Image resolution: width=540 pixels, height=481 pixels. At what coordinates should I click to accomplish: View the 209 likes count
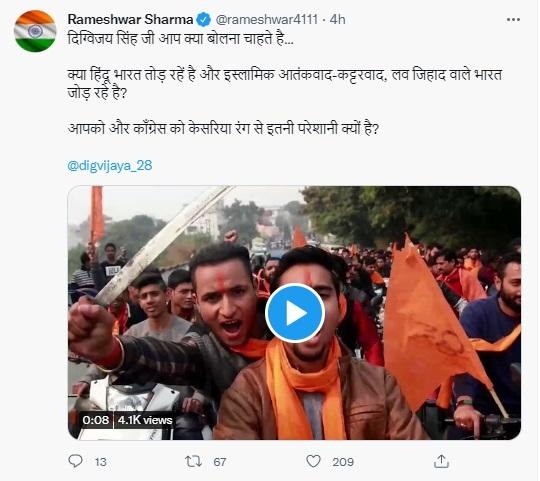(343, 462)
